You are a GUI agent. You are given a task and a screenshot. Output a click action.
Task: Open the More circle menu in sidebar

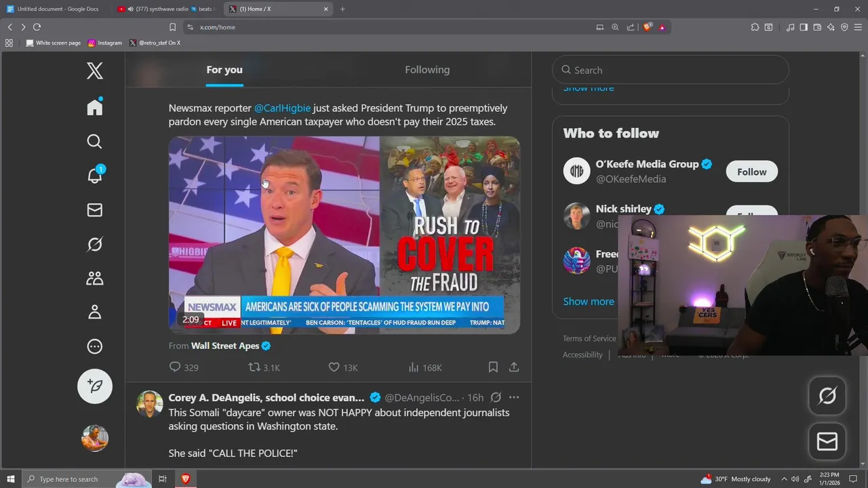point(95,346)
